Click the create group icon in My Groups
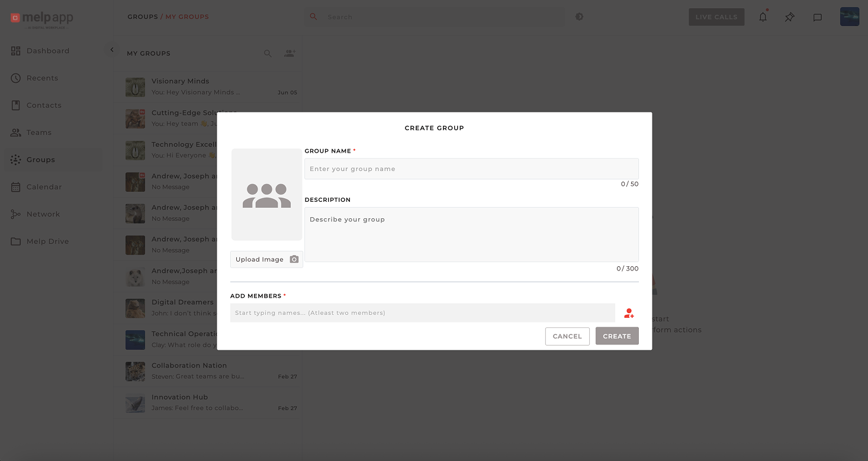Viewport: 868px width, 461px height. point(290,53)
